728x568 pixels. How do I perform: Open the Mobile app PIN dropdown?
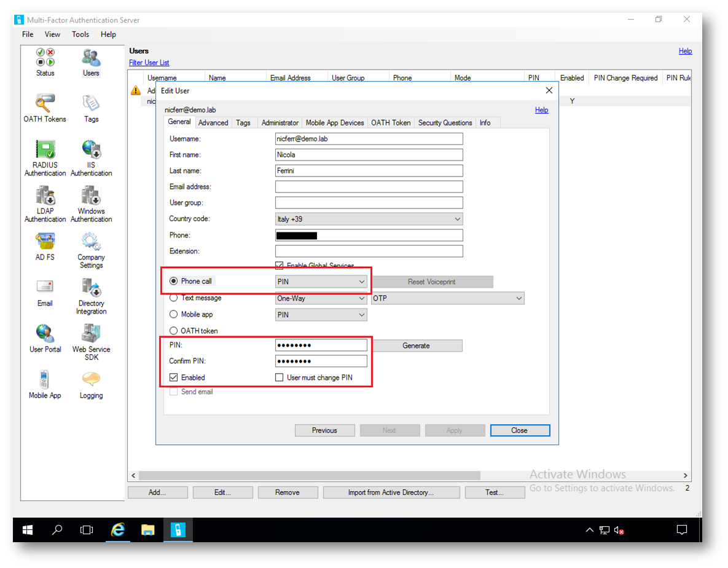tap(321, 315)
